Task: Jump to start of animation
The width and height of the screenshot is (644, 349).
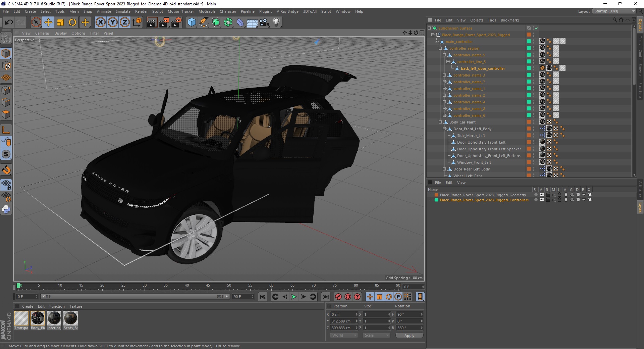Action: coord(263,297)
